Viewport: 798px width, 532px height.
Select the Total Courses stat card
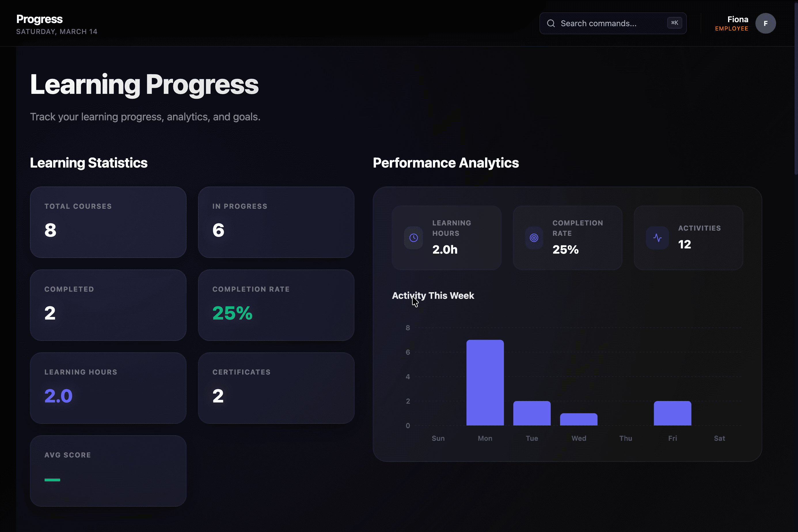coord(108,222)
